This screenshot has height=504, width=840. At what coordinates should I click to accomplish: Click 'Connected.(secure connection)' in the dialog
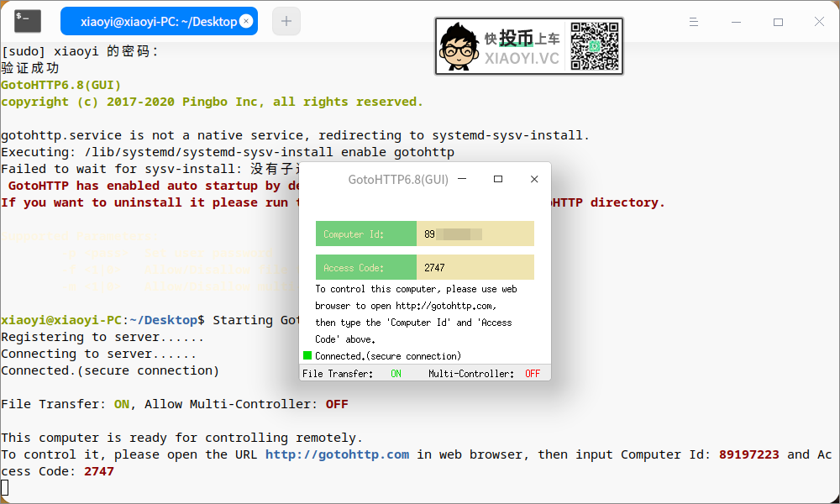click(x=388, y=356)
